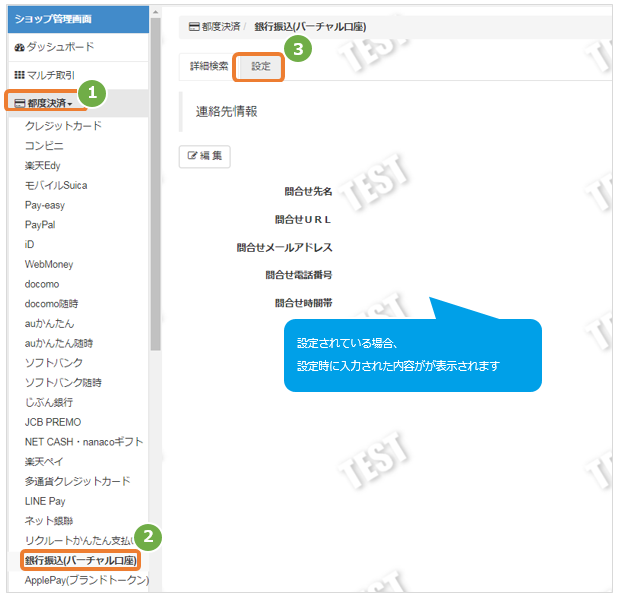
Task: Select コンビニ payment option
Action: [x=44, y=146]
